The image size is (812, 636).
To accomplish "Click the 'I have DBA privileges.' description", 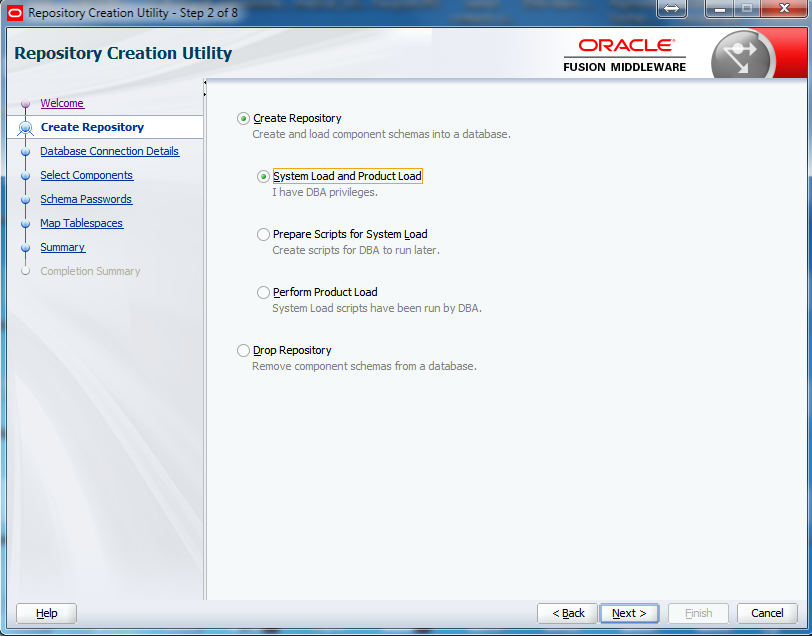I will pyautogui.click(x=325, y=192).
